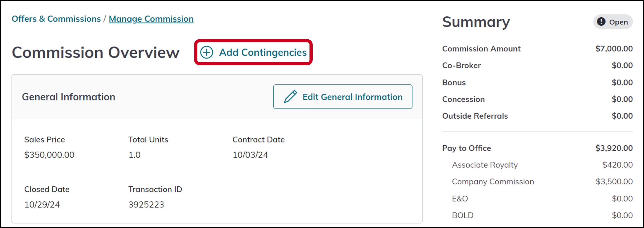Click the Associate Royalty line item

click(x=485, y=165)
